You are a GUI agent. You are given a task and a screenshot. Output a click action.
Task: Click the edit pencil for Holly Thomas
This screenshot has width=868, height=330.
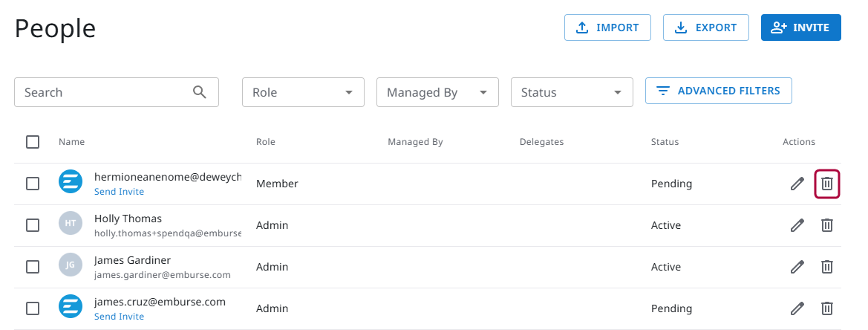pyautogui.click(x=797, y=225)
